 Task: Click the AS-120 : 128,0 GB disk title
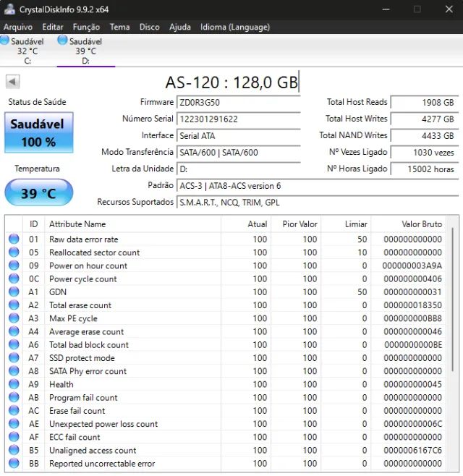tap(231, 82)
